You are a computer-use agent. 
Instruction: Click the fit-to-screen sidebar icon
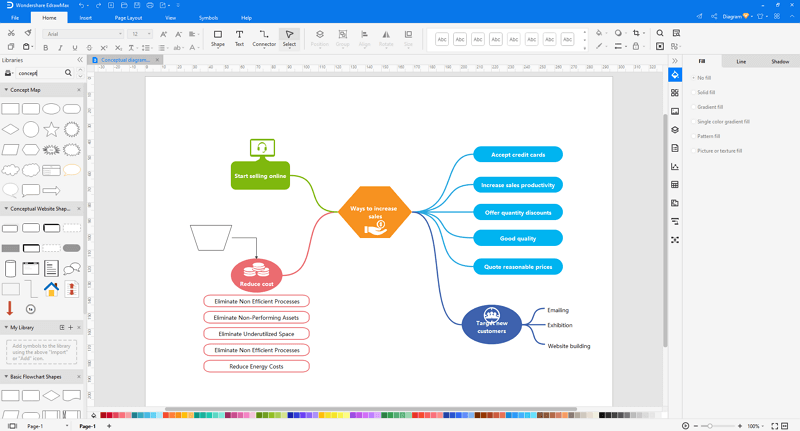pyautogui.click(x=675, y=240)
